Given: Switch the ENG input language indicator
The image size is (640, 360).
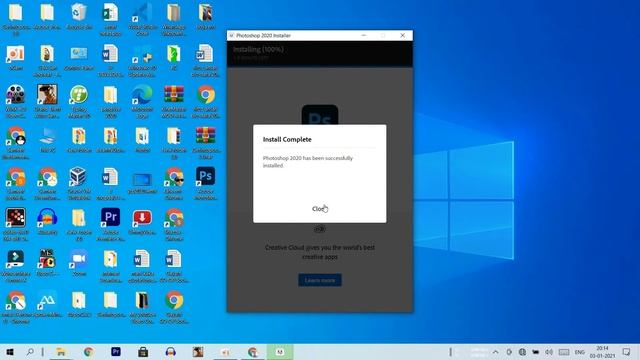Looking at the screenshot, I should tap(579, 352).
